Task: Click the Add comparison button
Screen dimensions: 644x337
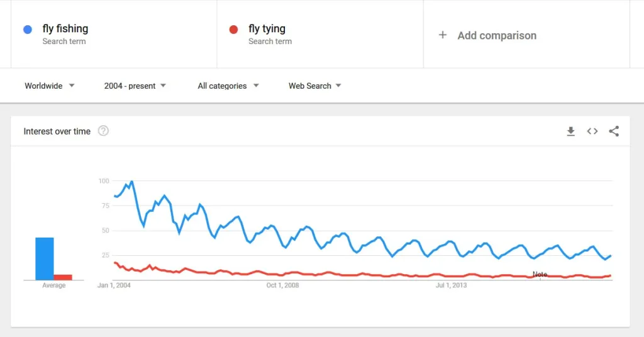Action: [x=496, y=36]
